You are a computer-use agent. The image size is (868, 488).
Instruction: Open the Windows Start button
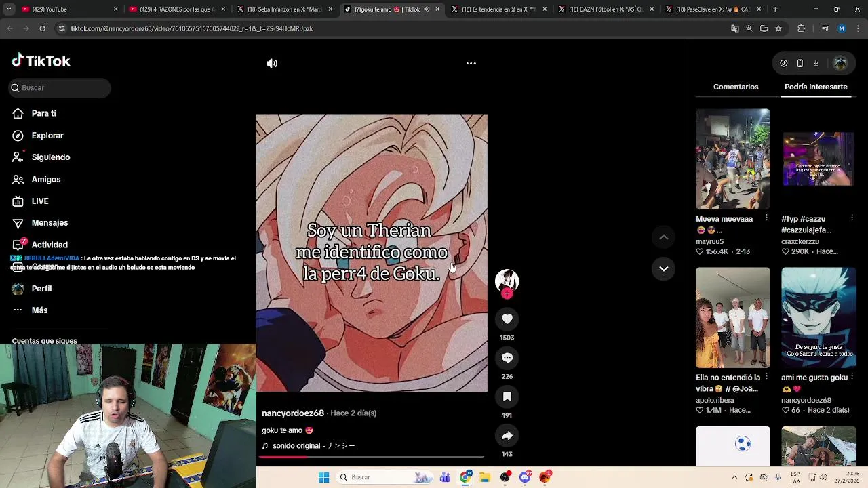[324, 477]
